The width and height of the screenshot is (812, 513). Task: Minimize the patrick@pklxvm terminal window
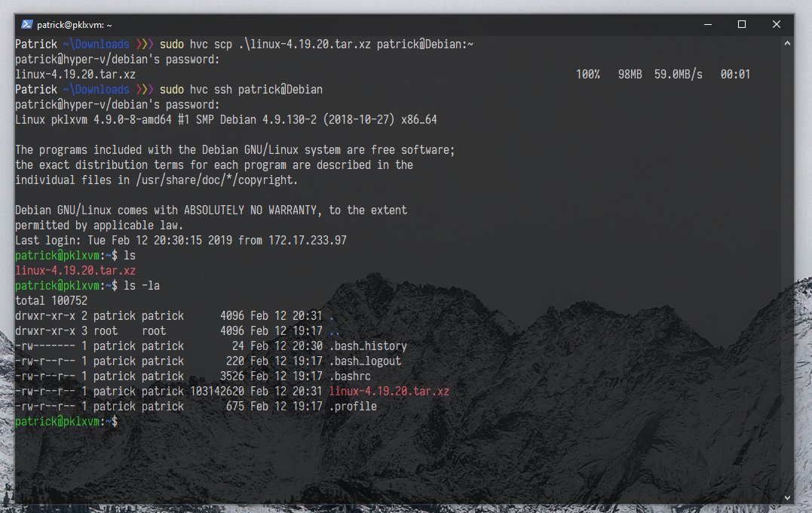click(708, 24)
